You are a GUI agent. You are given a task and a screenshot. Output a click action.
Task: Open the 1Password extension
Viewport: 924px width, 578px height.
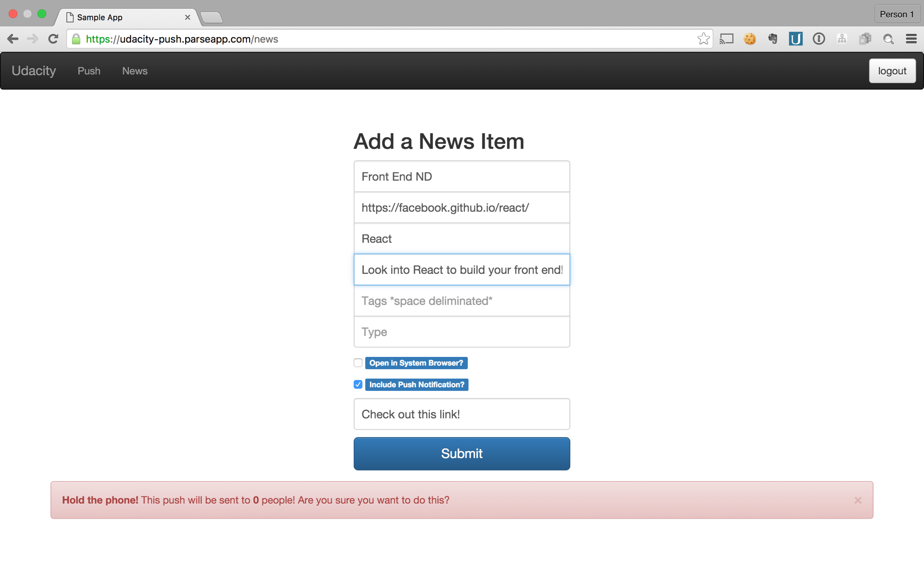819,38
